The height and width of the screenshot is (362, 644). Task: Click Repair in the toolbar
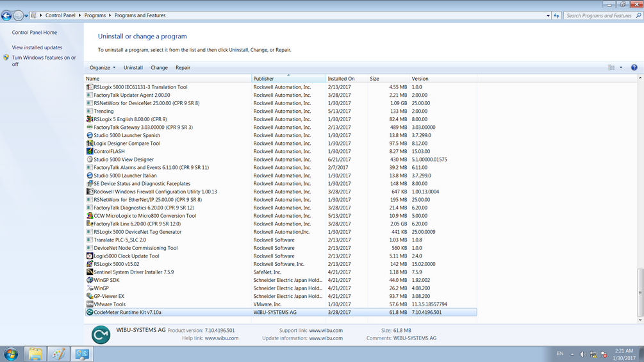pos(183,68)
